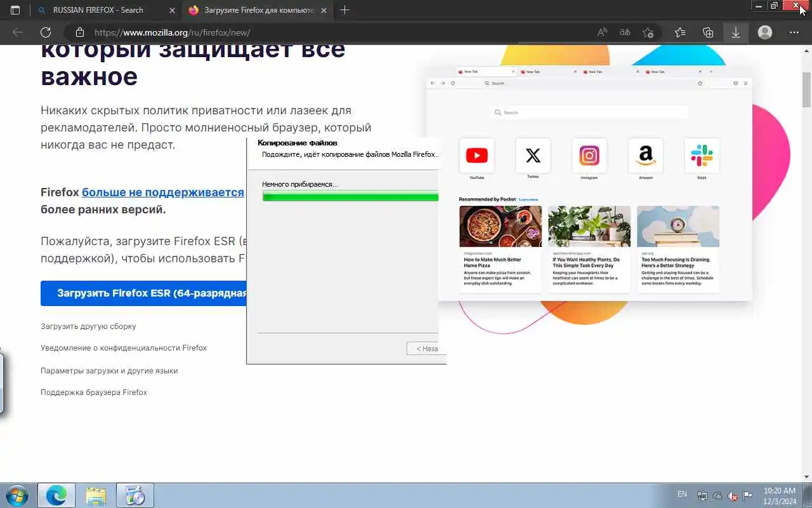Open Microsoft Edge from the taskbar
The image size is (812, 508).
[56, 495]
